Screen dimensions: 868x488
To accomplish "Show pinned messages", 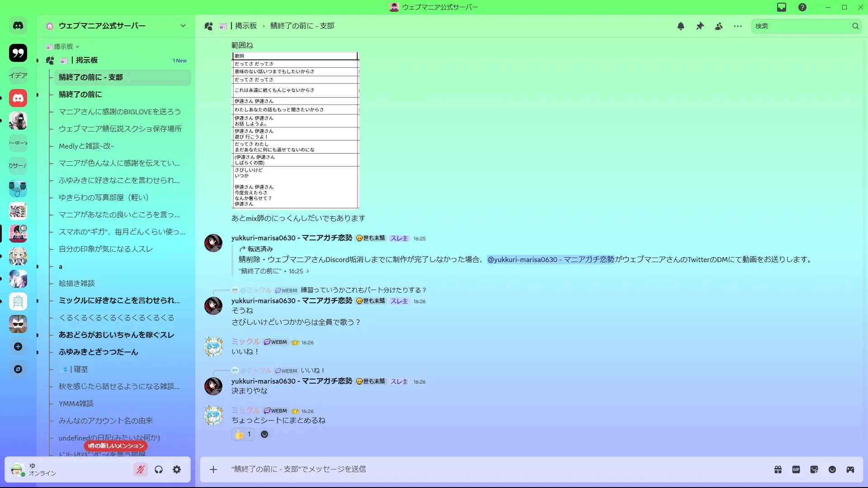I will click(700, 26).
